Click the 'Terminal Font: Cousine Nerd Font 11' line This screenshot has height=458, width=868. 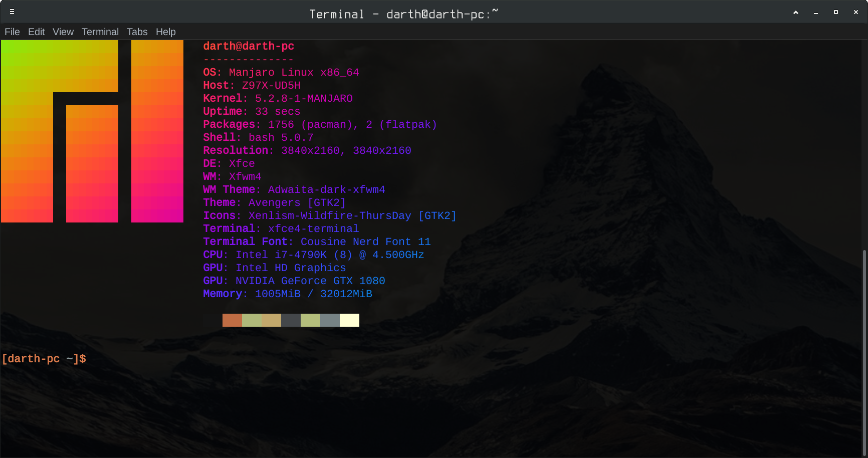[x=317, y=242]
